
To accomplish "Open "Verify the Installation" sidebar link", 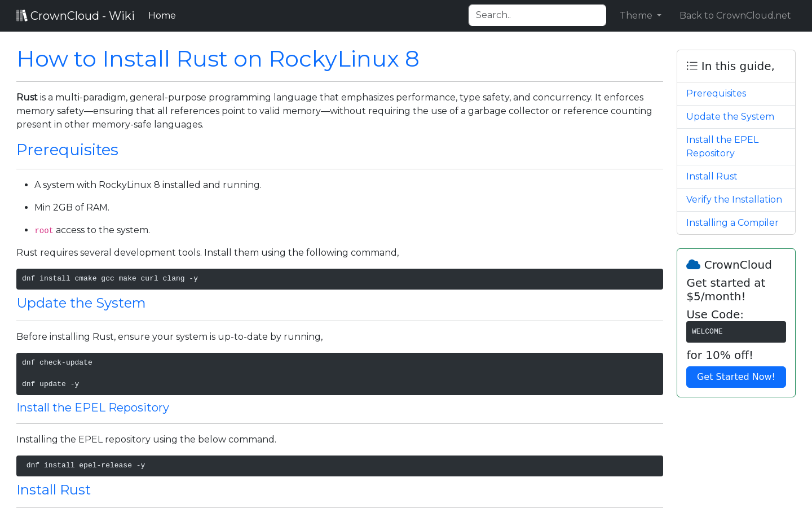I will click(734, 199).
